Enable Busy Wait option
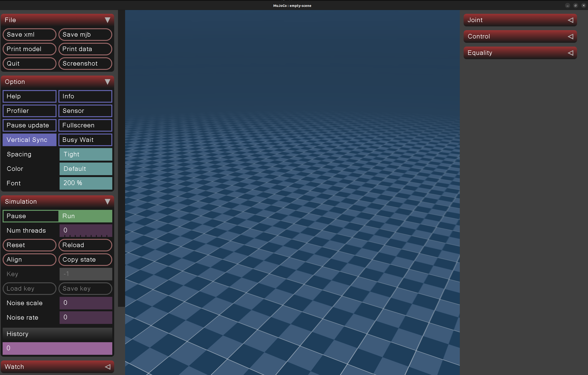Image resolution: width=588 pixels, height=375 pixels. (x=85, y=140)
